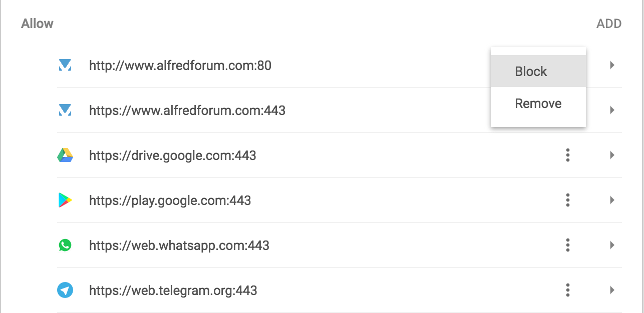Open three-dot menu for web.whatsapp.com

pyautogui.click(x=568, y=245)
